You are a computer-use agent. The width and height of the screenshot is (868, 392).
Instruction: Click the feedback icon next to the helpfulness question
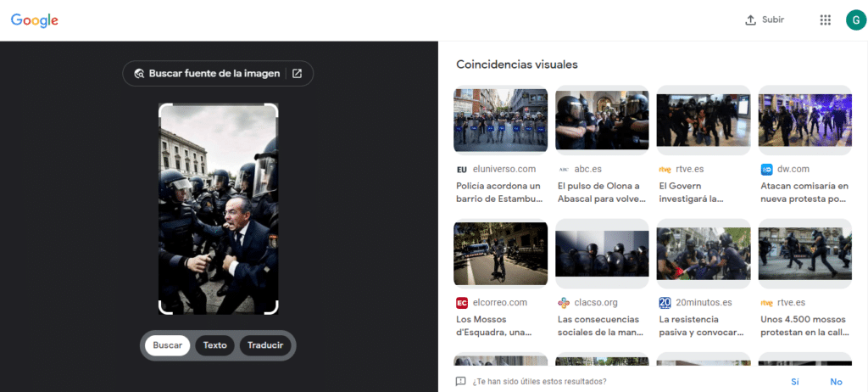pyautogui.click(x=460, y=382)
